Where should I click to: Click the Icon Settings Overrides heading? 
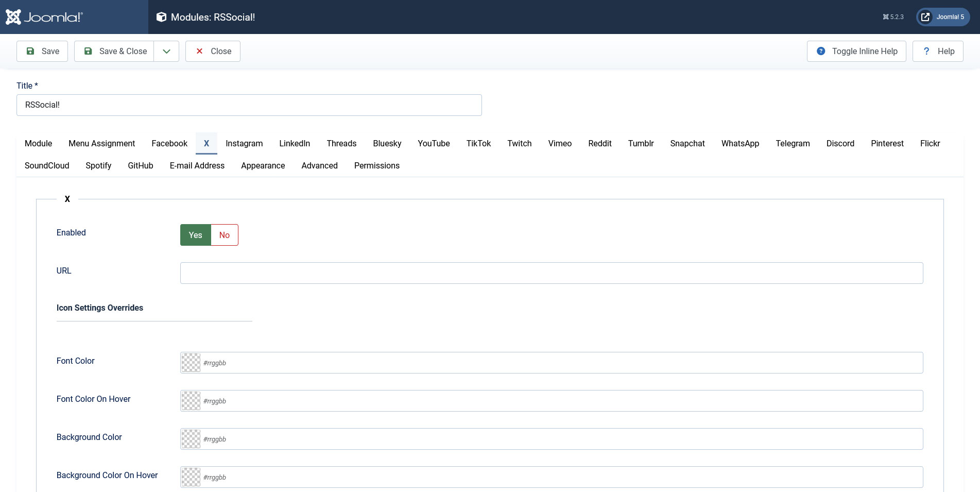(100, 308)
